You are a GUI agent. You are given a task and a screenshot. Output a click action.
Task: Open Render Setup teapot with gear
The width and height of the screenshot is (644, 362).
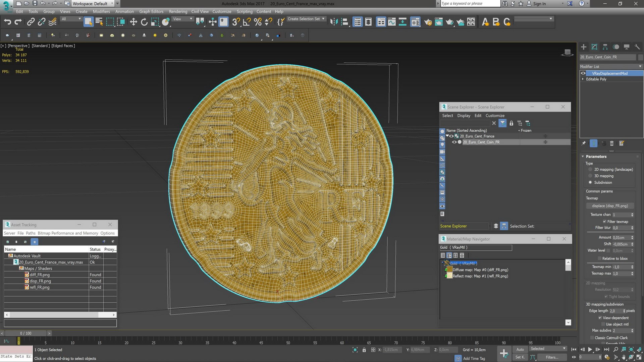point(428,22)
